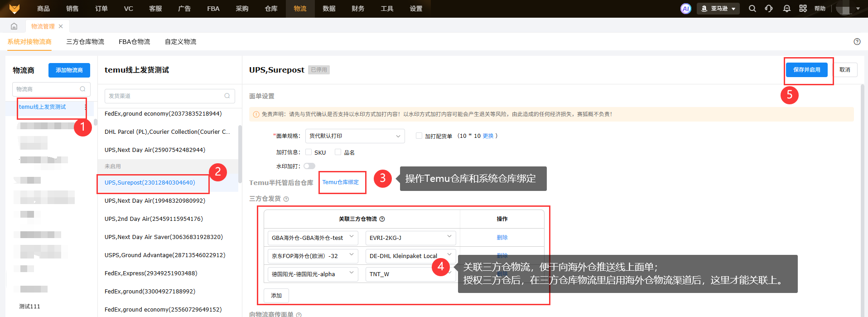Click help icon next to 三方仓发货
Image resolution: width=868 pixels, height=317 pixels.
[286, 199]
